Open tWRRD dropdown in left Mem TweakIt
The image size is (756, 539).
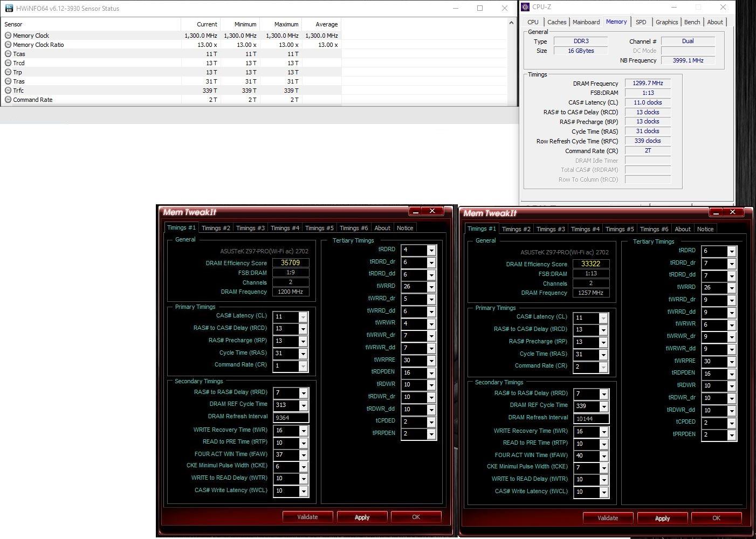(x=431, y=287)
